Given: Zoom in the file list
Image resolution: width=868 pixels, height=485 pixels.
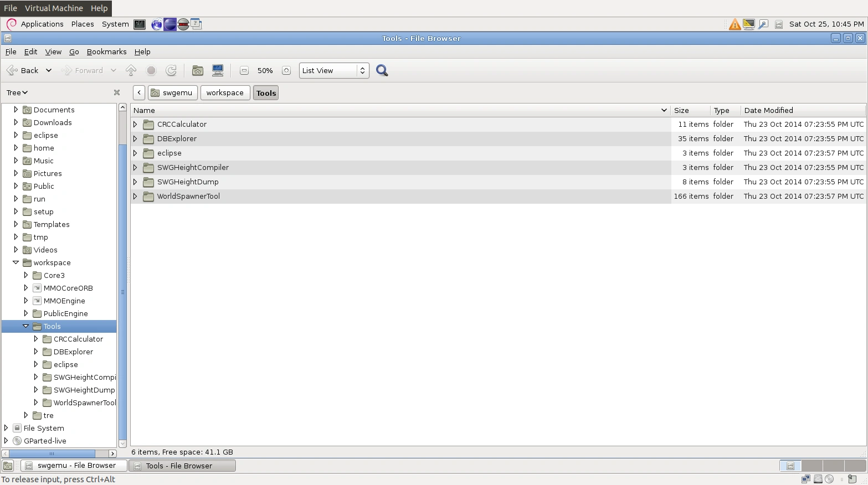Looking at the screenshot, I should [x=286, y=70].
